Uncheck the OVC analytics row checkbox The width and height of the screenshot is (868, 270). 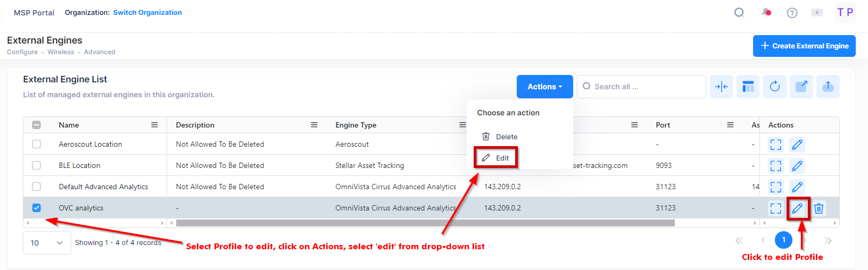tap(36, 208)
